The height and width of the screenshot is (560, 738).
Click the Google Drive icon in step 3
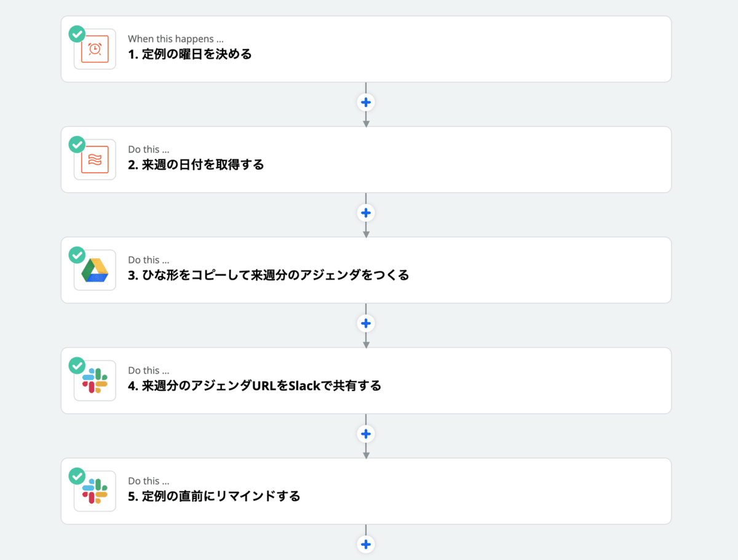(95, 270)
